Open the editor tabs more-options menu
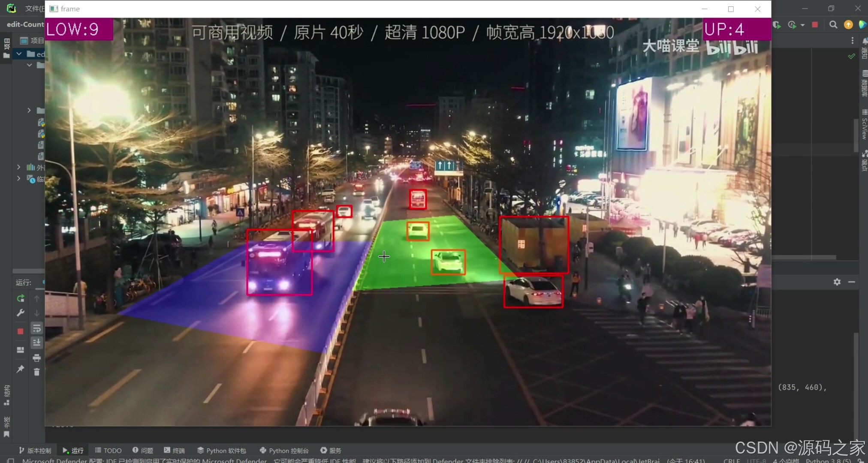 coord(852,40)
